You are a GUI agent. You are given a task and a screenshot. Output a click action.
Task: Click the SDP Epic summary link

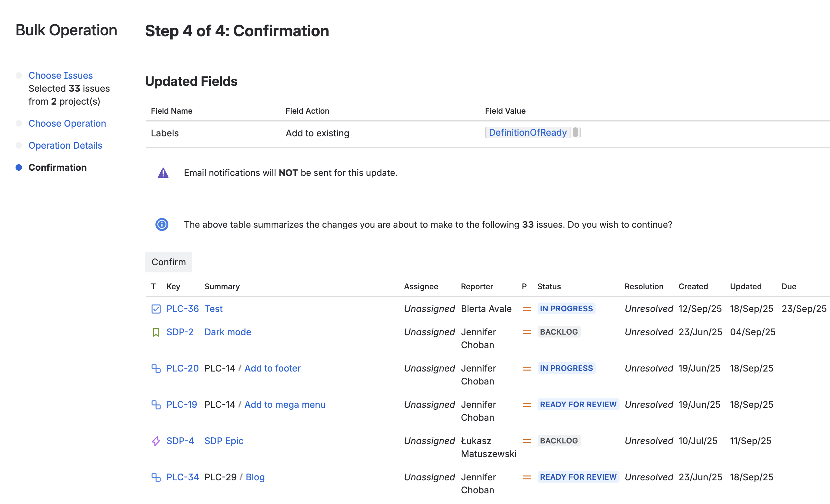pos(224,441)
